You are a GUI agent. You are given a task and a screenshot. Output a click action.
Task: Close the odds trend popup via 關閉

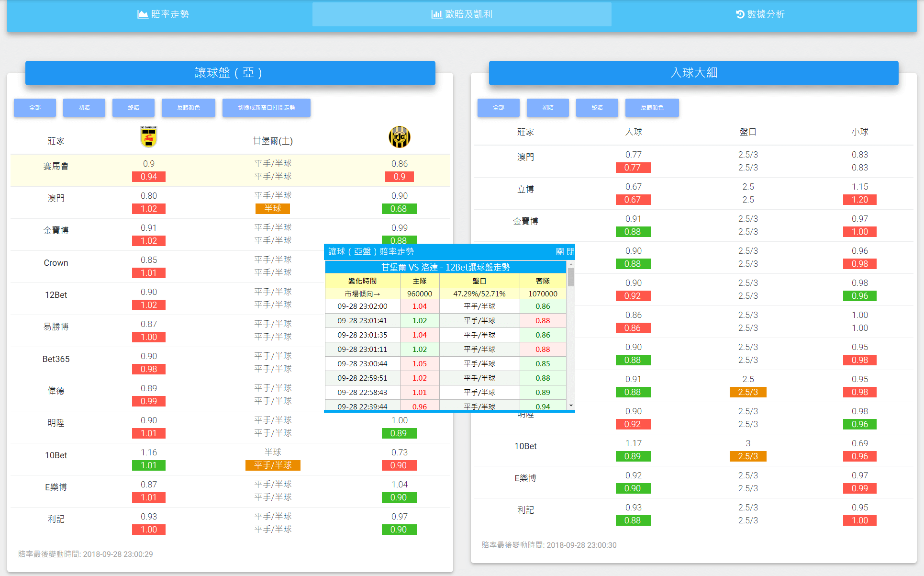click(565, 252)
